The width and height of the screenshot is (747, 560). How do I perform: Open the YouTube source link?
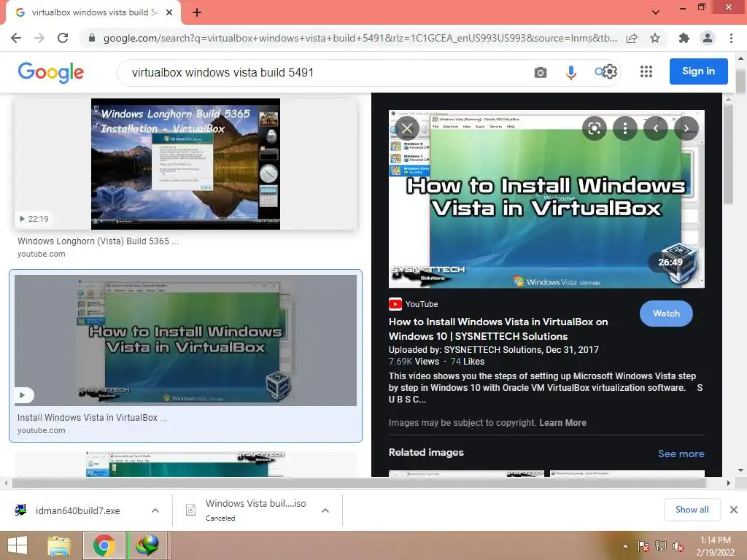[x=414, y=304]
